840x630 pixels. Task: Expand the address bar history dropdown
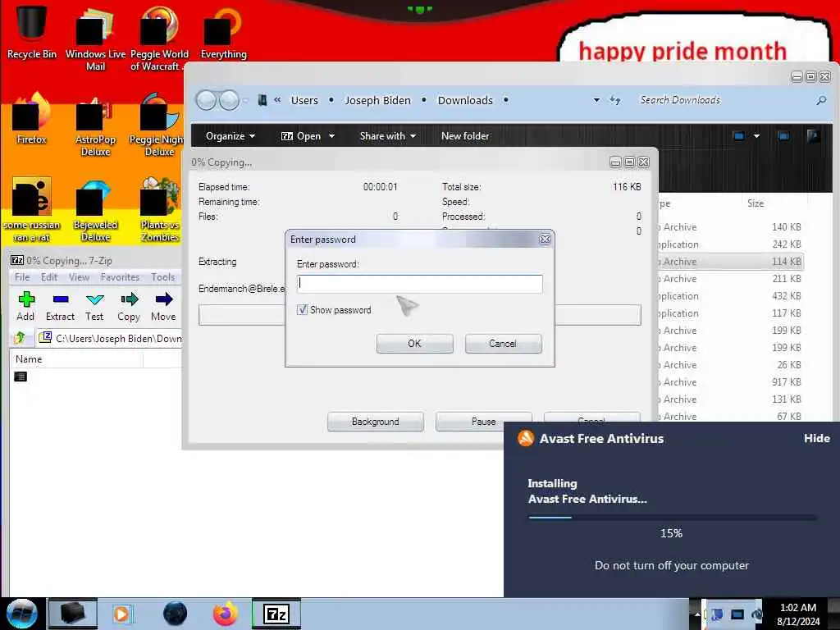[596, 100]
